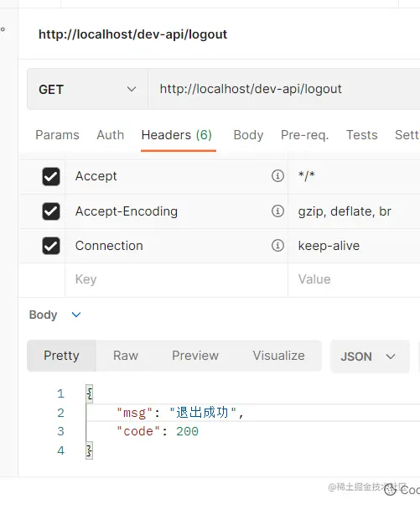420x505 pixels.
Task: Open the GET method dropdown
Action: click(x=87, y=89)
